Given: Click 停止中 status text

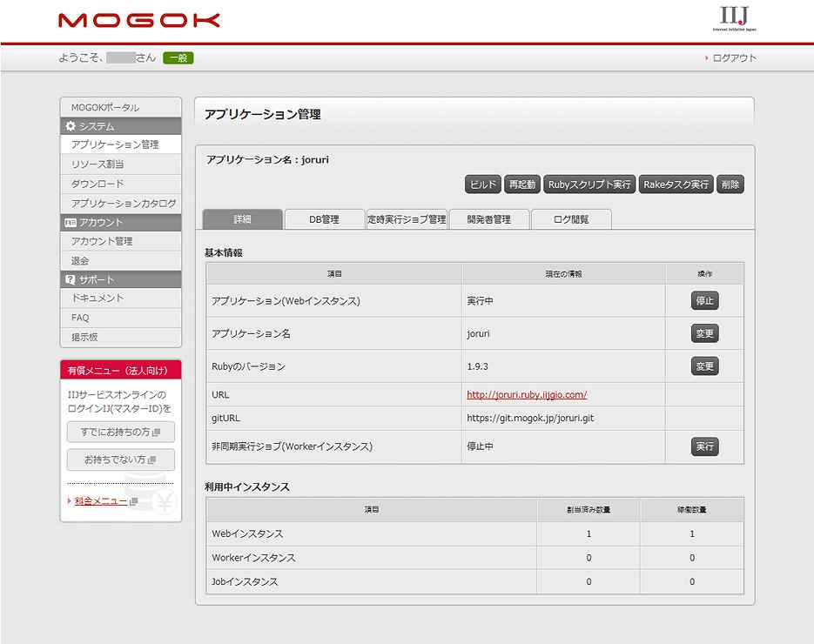Looking at the screenshot, I should 481,446.
